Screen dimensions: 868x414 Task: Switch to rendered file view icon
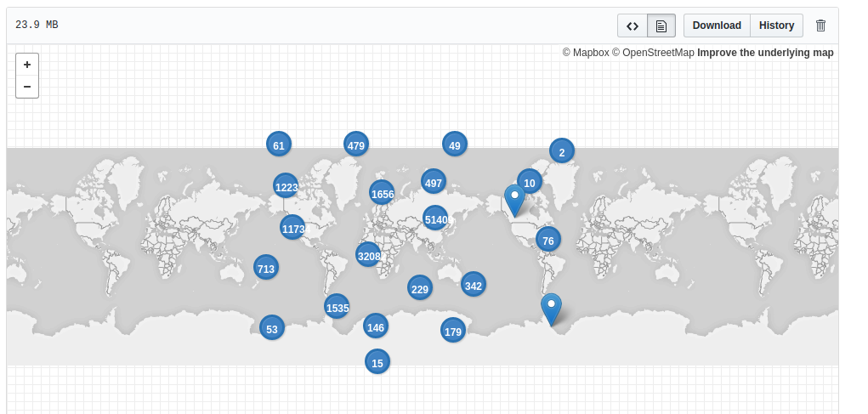tap(661, 26)
